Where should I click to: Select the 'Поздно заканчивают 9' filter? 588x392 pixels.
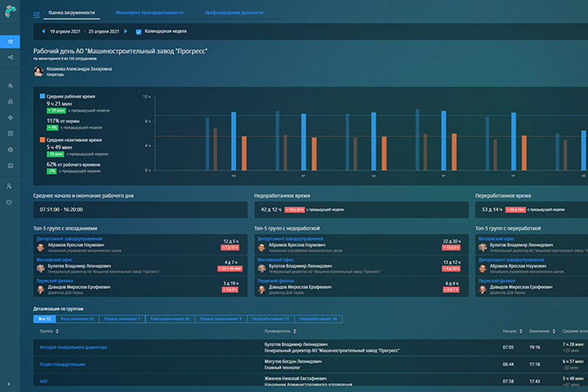tap(220, 319)
